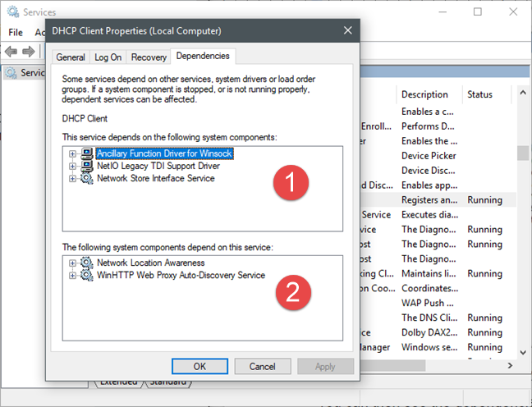Click the Services vertical scrollbar thumb
Screen dimensions: 532x407
[x=523, y=153]
